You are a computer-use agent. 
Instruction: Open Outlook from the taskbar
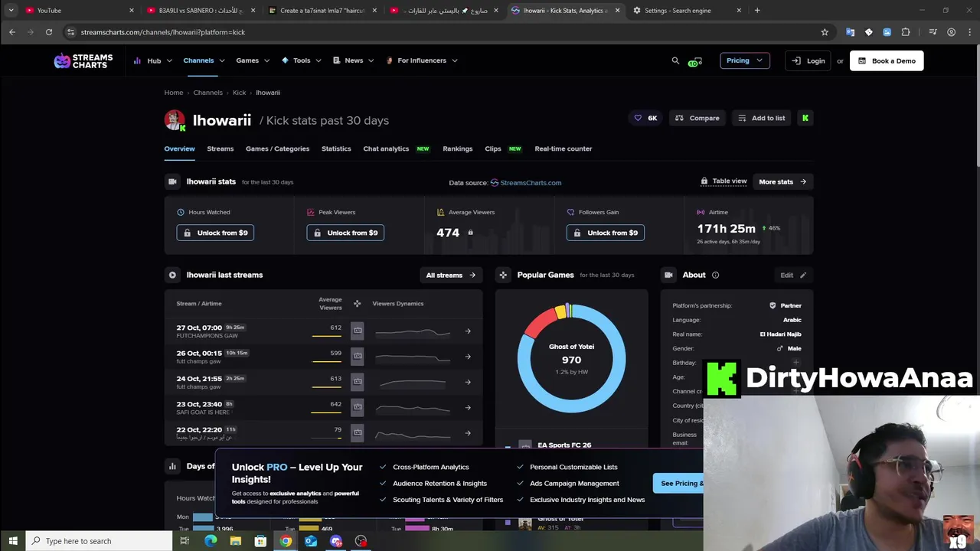tap(311, 541)
